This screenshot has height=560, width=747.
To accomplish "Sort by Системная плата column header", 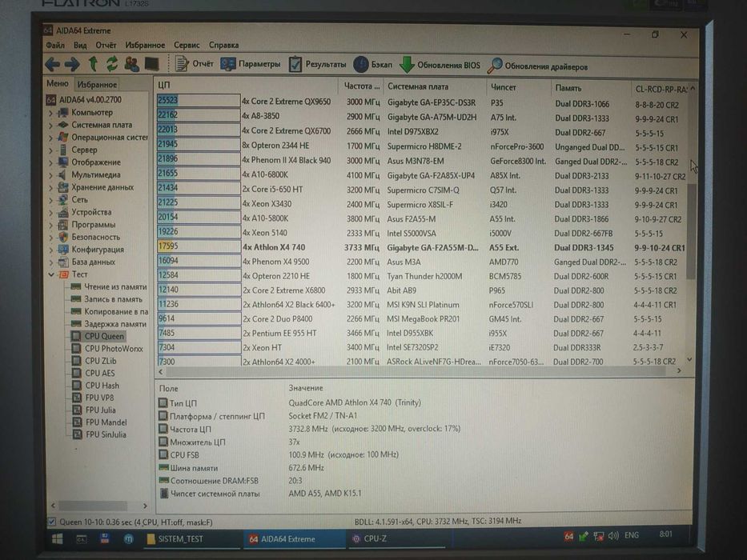I will point(435,86).
